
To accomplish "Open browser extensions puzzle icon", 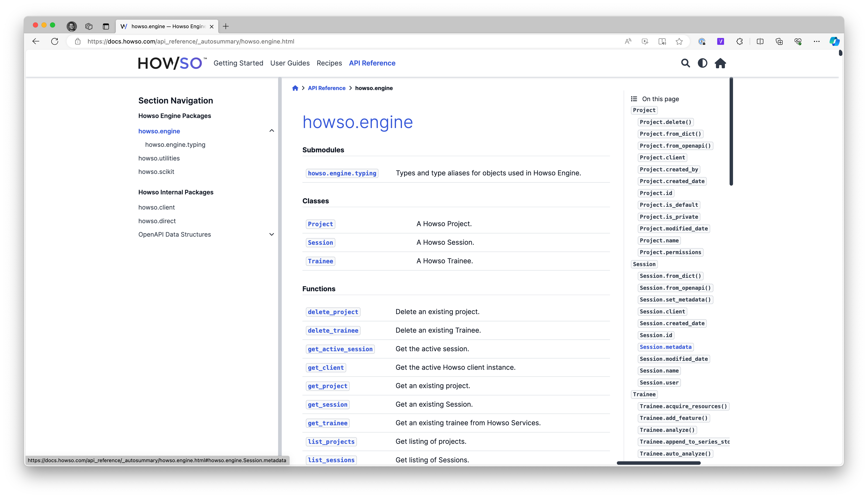I will pos(739,41).
